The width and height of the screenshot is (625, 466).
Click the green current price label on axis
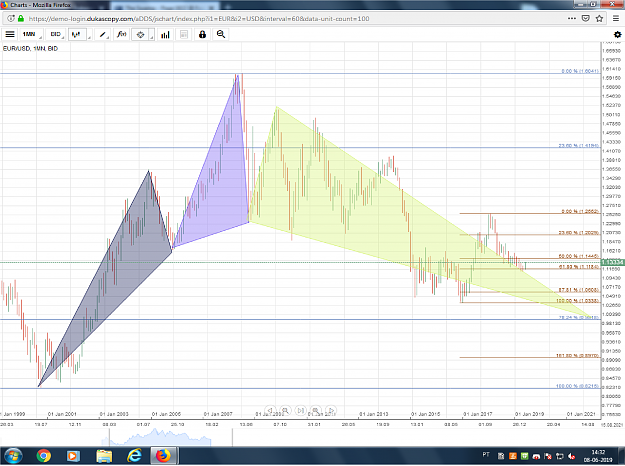613,262
